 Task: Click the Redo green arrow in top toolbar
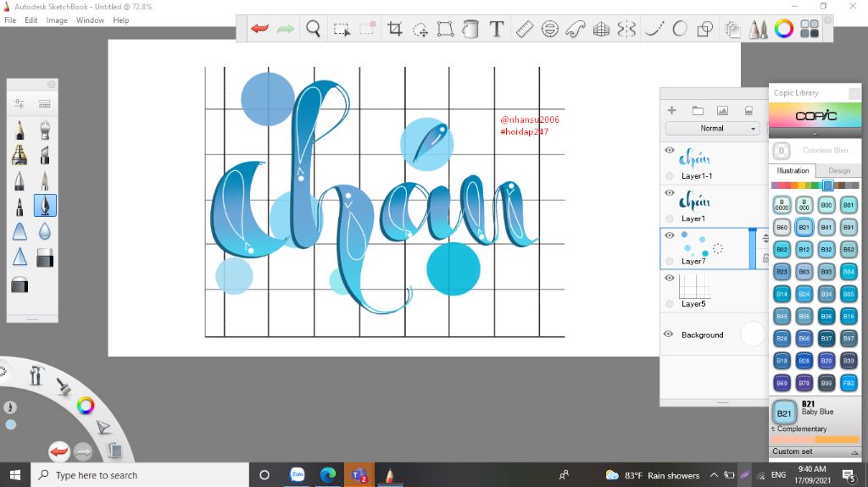coord(286,29)
